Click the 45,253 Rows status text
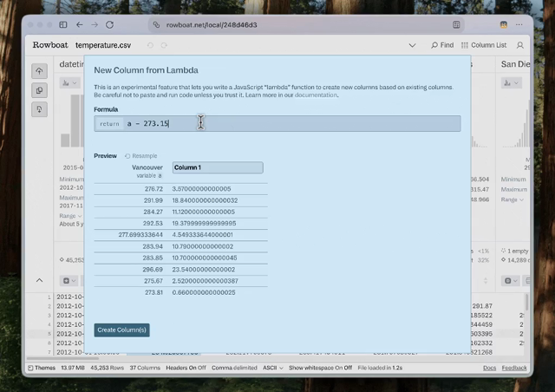Screen dimensions: 555x392 pyautogui.click(x=108, y=368)
